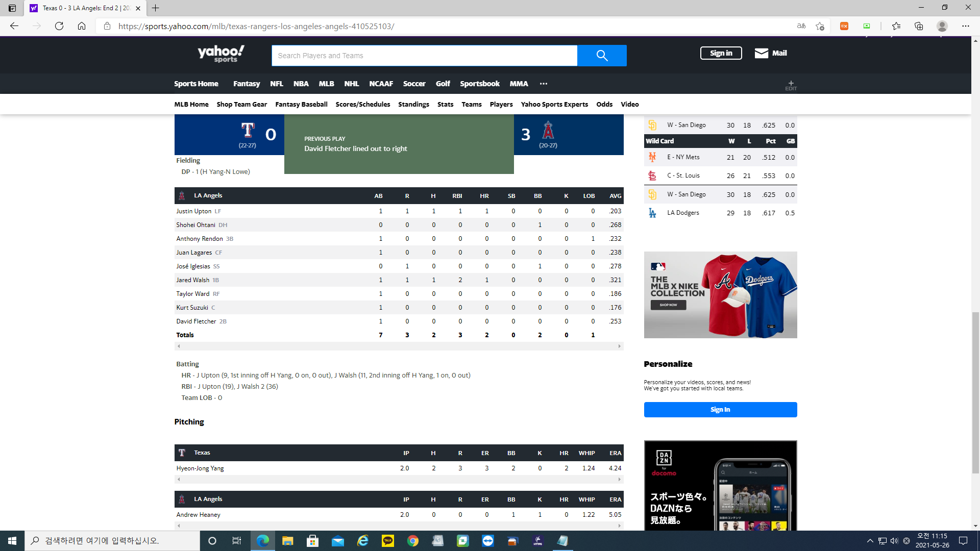Click Hyeon-Jong Yang pitcher name
Viewport: 980px width, 551px height.
click(200, 468)
